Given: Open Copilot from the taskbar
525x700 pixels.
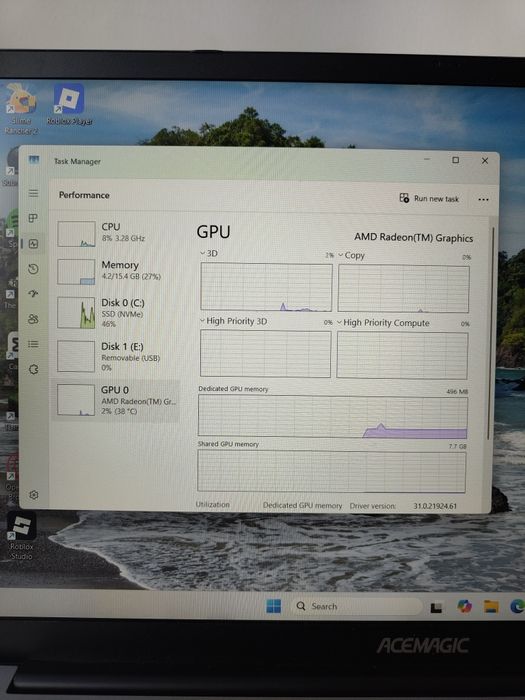Looking at the screenshot, I should (x=465, y=606).
